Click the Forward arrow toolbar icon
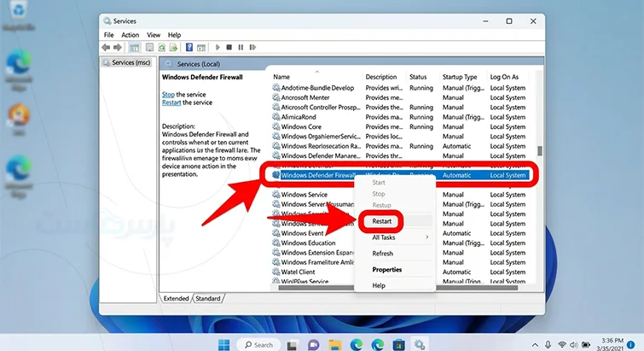 pos(118,48)
